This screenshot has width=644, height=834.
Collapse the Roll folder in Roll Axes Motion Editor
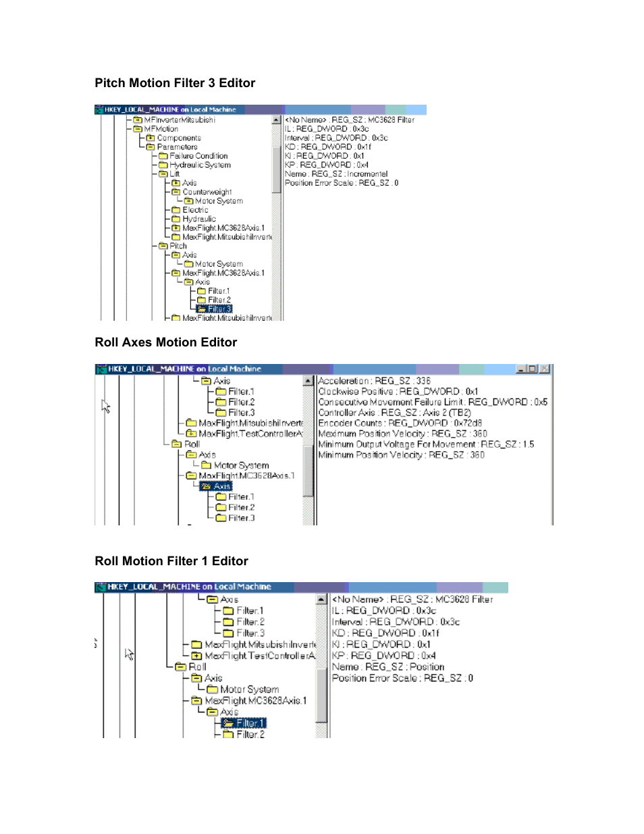[177, 444]
